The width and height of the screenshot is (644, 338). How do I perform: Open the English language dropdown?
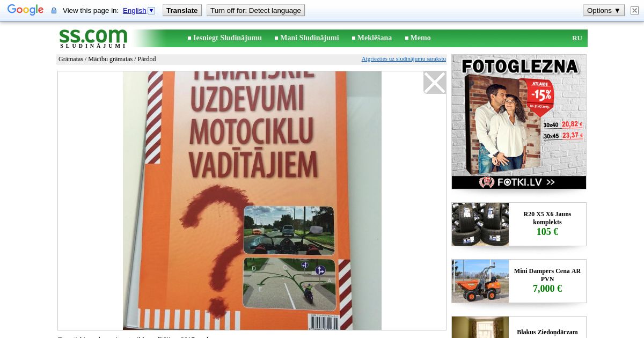138,10
